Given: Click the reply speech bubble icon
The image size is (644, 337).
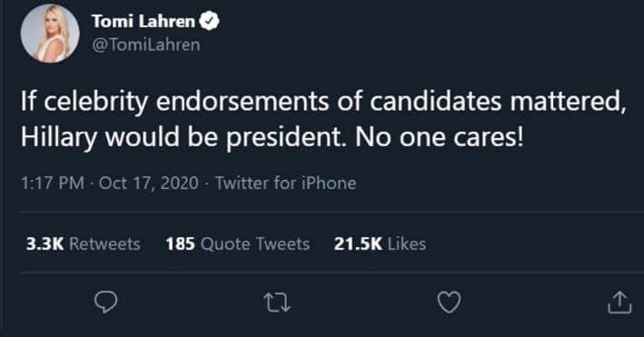Looking at the screenshot, I should [x=106, y=302].
